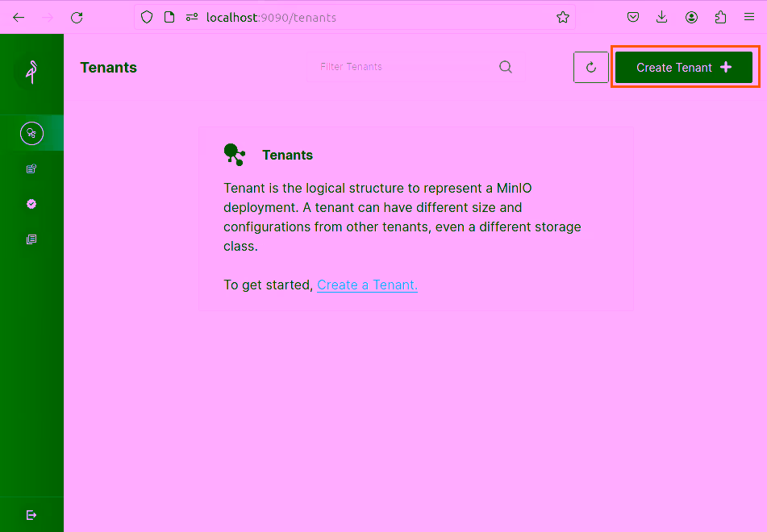Viewport: 767px width, 532px height.
Task: Go back to the previous page
Action: (19, 17)
